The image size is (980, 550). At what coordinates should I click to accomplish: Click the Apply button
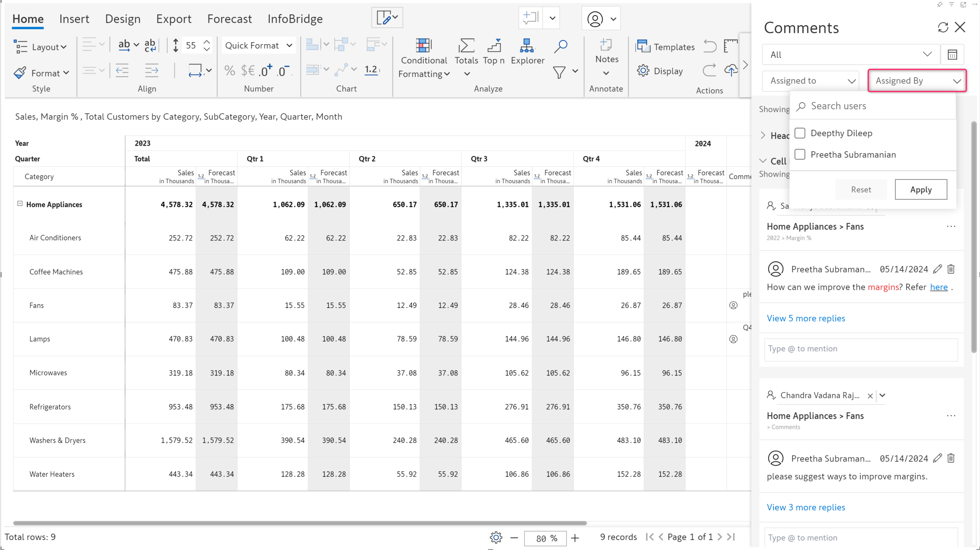coord(921,189)
